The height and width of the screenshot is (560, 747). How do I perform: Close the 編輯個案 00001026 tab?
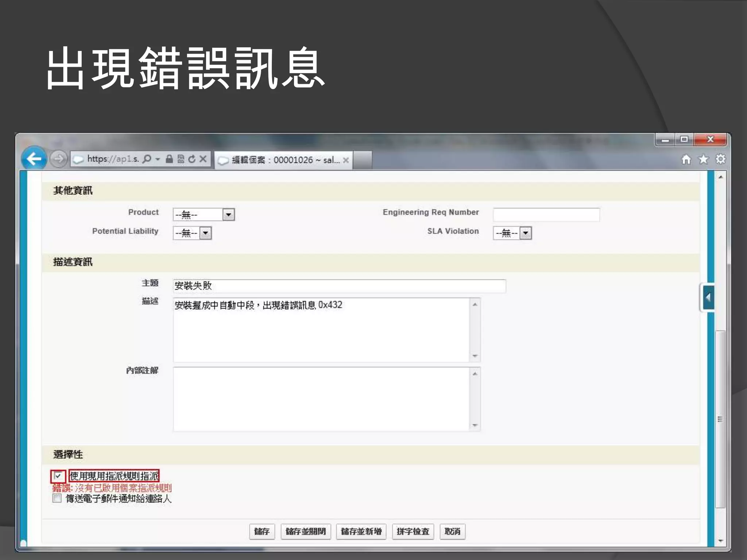coord(346,160)
